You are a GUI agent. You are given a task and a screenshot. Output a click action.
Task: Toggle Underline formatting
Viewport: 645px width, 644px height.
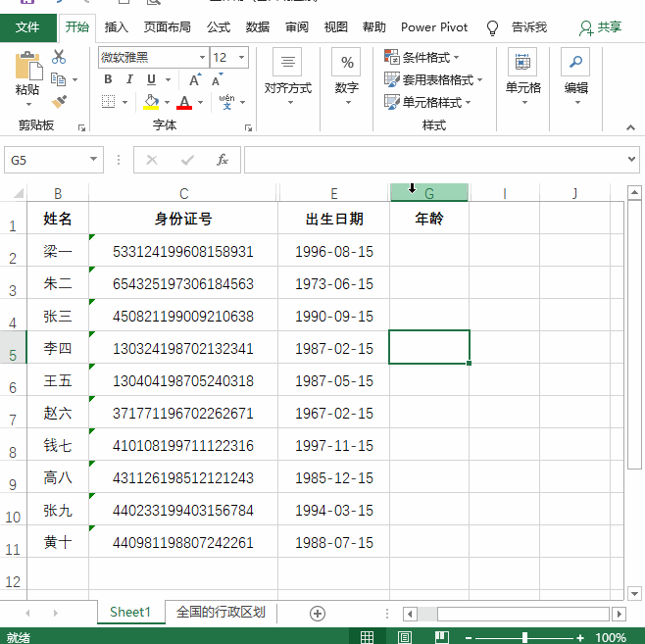coord(151,79)
